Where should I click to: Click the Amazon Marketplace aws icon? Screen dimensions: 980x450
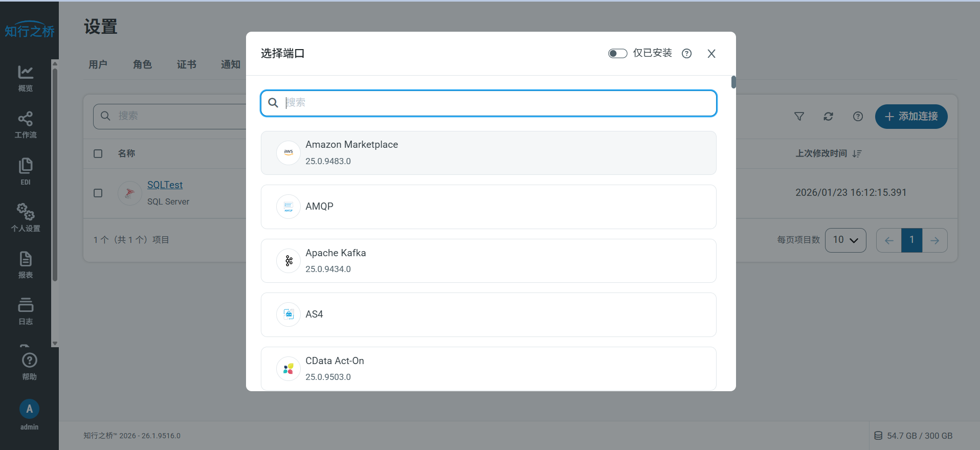pos(288,153)
